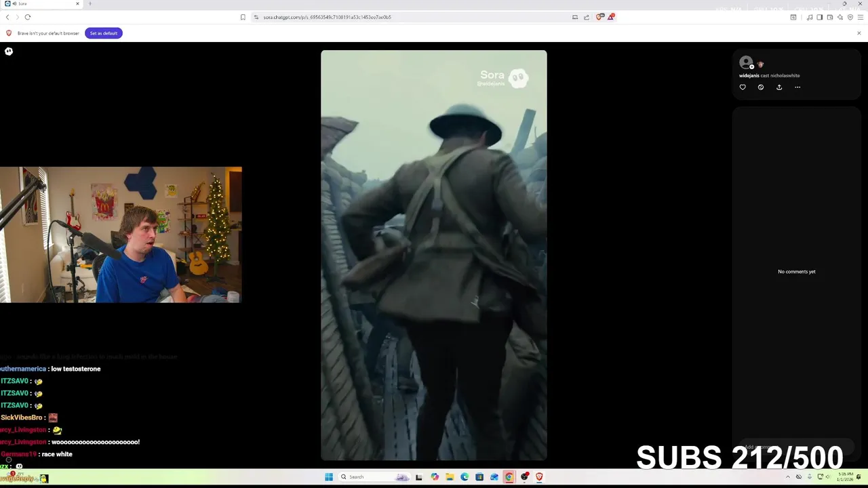Click the share page icon in address bar
Viewport: 868px width, 488px height.
(587, 17)
